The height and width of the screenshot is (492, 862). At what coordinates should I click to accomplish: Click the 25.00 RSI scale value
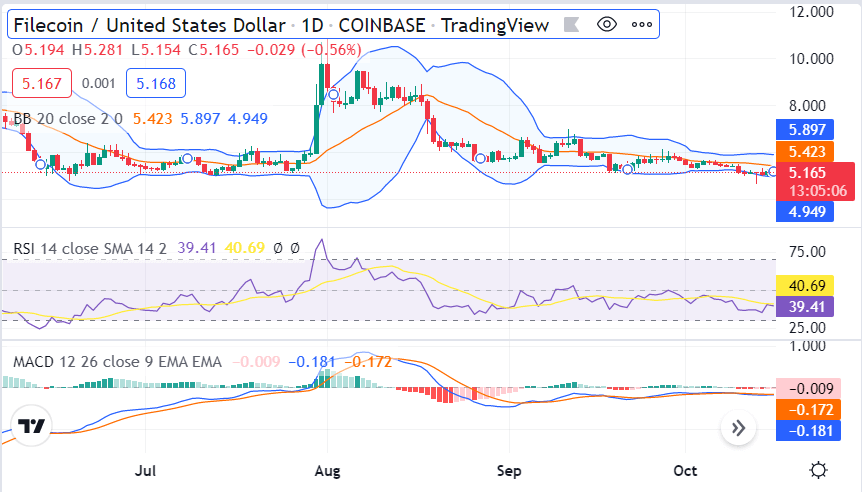pyautogui.click(x=807, y=328)
